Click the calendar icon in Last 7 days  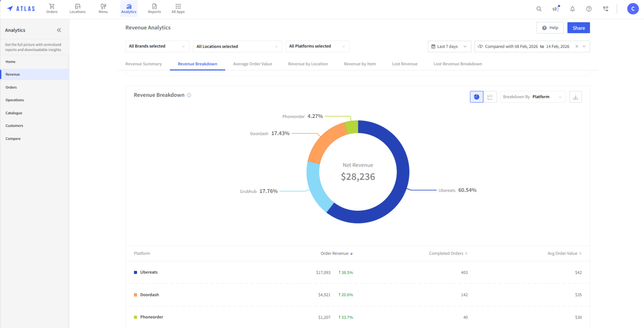tap(433, 46)
